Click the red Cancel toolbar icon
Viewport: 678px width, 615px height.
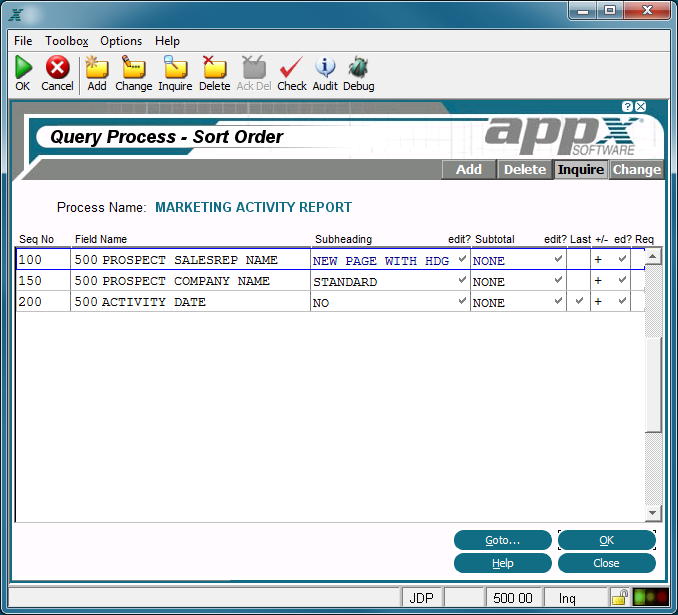click(58, 67)
